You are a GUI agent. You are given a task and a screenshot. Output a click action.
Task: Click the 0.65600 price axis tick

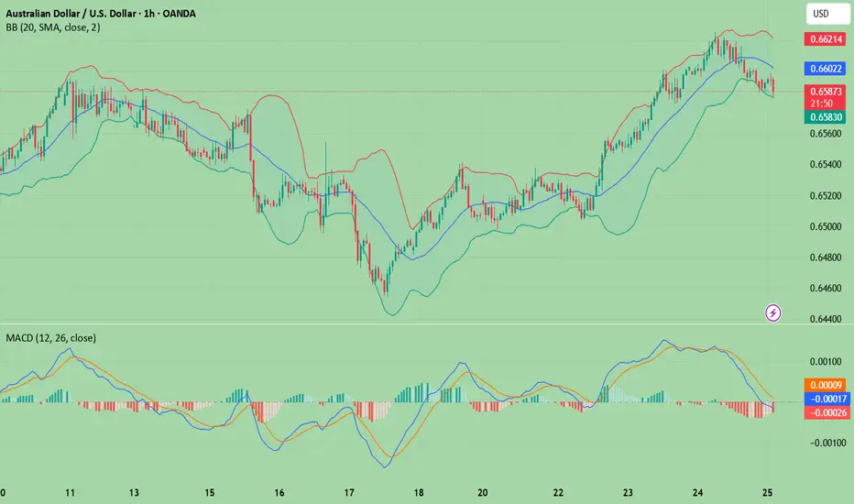[x=826, y=134]
